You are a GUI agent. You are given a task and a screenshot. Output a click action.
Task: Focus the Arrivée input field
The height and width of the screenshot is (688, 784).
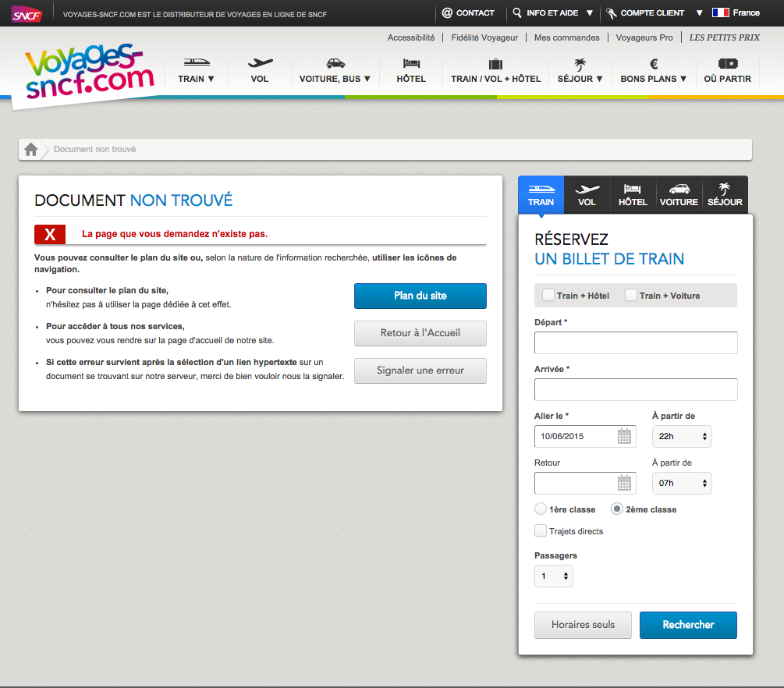pos(636,389)
